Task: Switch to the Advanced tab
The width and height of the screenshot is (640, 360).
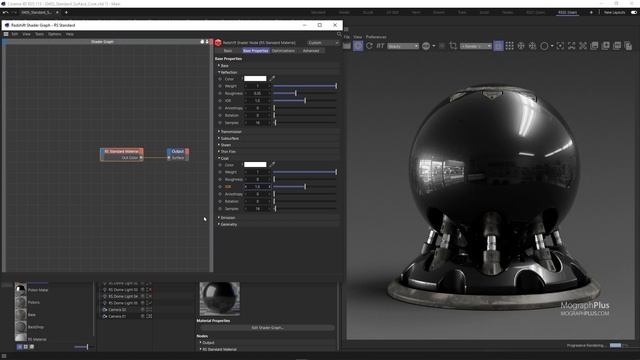Action: click(x=311, y=51)
